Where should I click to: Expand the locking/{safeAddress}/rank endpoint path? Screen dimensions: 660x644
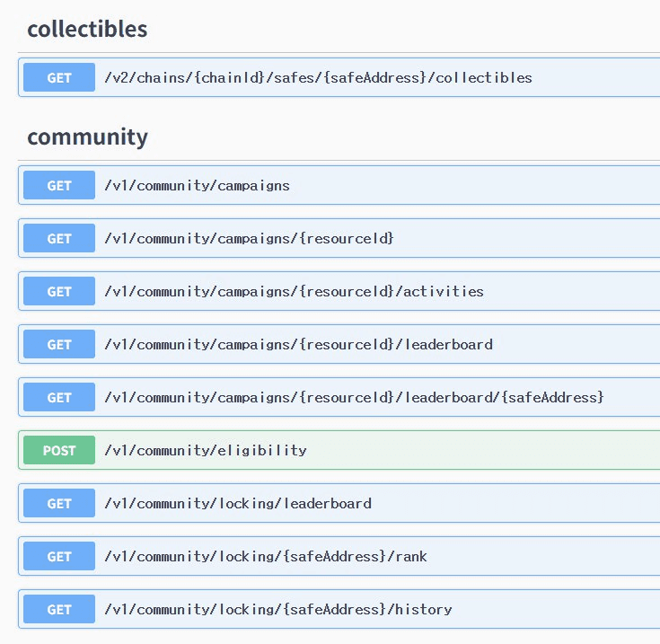tap(266, 556)
